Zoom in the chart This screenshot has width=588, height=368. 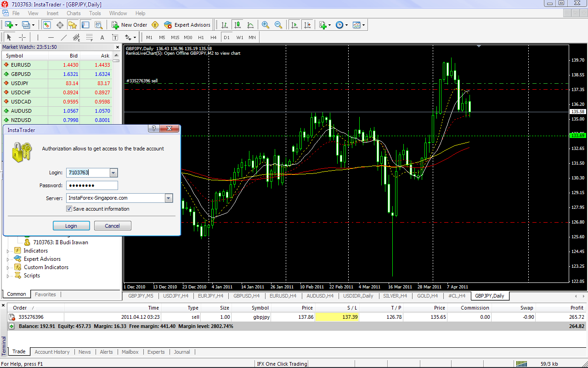266,25
